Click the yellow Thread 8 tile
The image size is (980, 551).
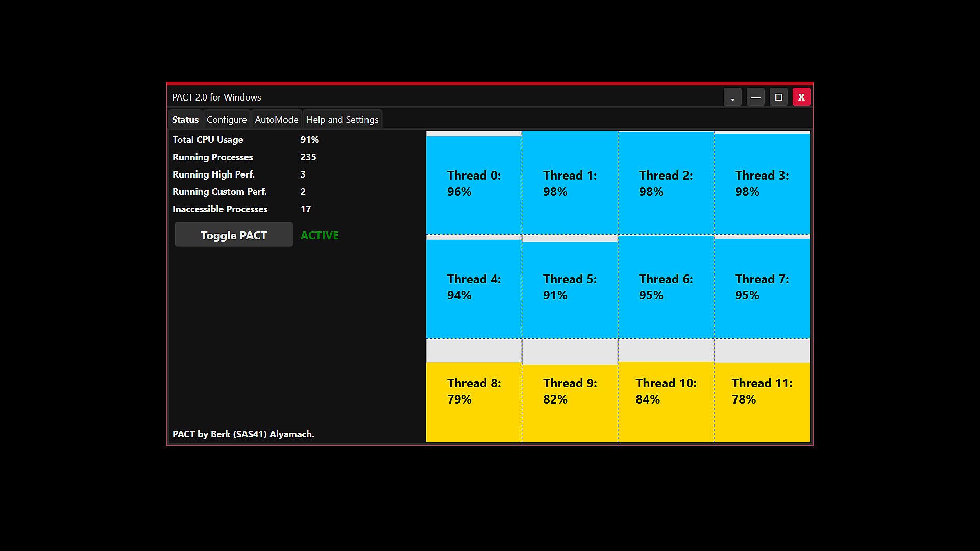pyautogui.click(x=474, y=391)
